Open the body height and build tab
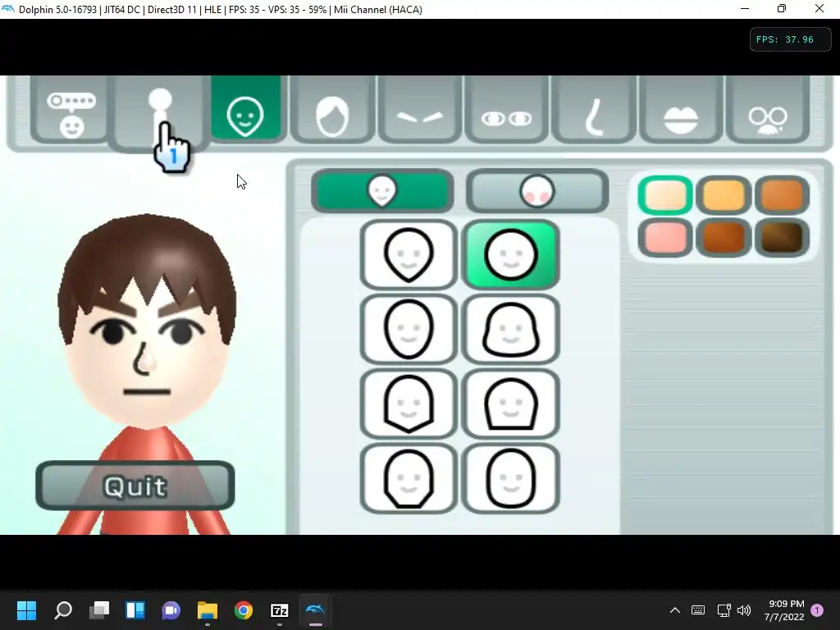The image size is (840, 630). click(x=160, y=112)
